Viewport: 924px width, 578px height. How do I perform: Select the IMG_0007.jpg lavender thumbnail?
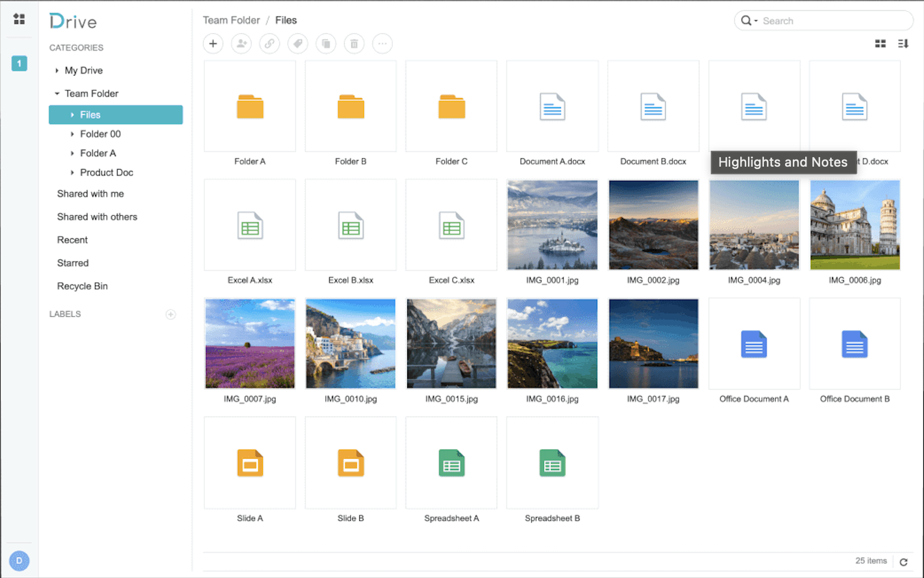(x=250, y=343)
